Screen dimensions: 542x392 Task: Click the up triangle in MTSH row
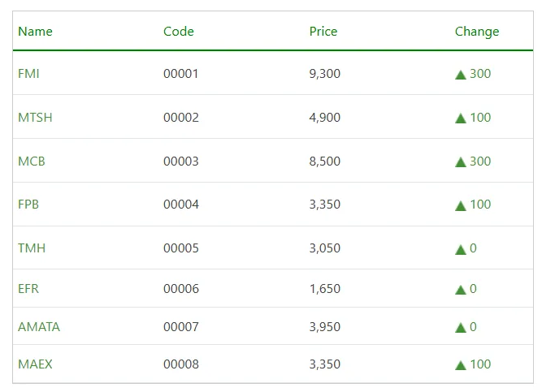pyautogui.click(x=461, y=118)
